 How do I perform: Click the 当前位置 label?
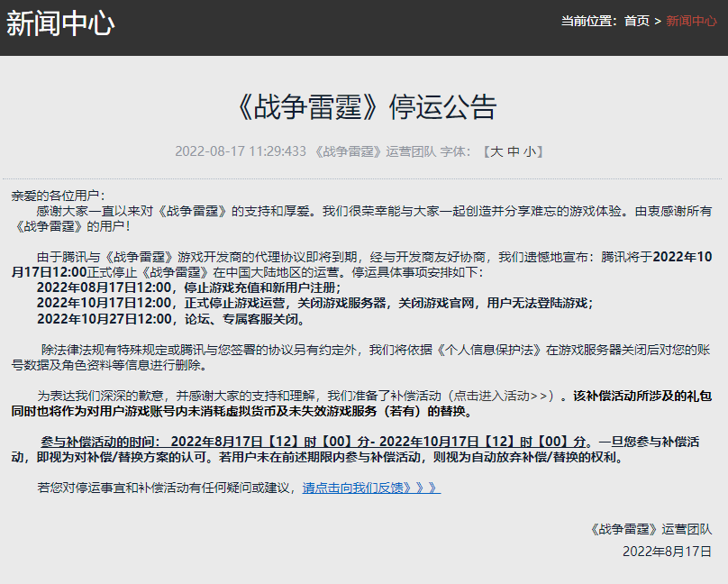point(589,21)
